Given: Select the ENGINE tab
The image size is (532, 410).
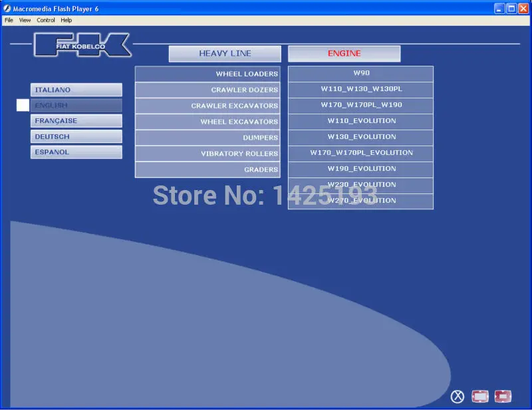Looking at the screenshot, I should 344,54.
